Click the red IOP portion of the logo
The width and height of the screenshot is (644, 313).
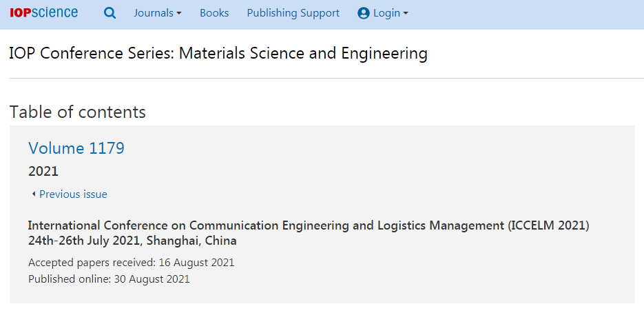pyautogui.click(x=20, y=13)
